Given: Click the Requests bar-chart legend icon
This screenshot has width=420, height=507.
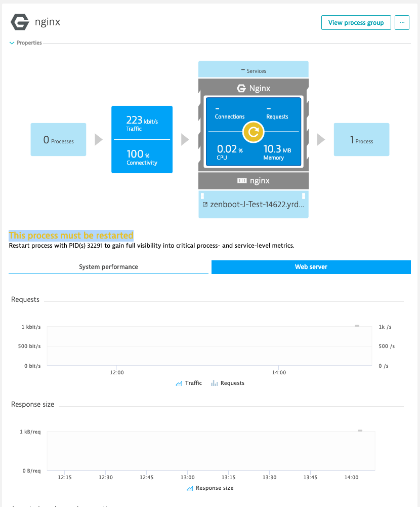Looking at the screenshot, I should [214, 383].
